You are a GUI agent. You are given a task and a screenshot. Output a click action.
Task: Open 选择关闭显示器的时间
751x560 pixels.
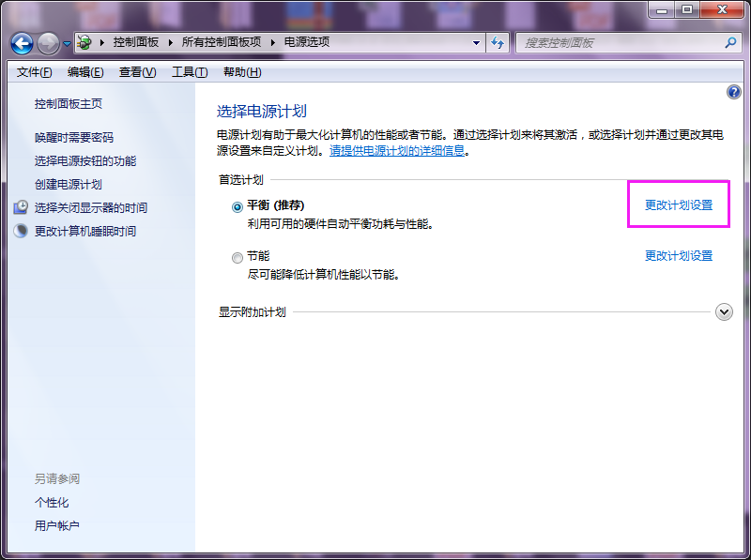90,207
